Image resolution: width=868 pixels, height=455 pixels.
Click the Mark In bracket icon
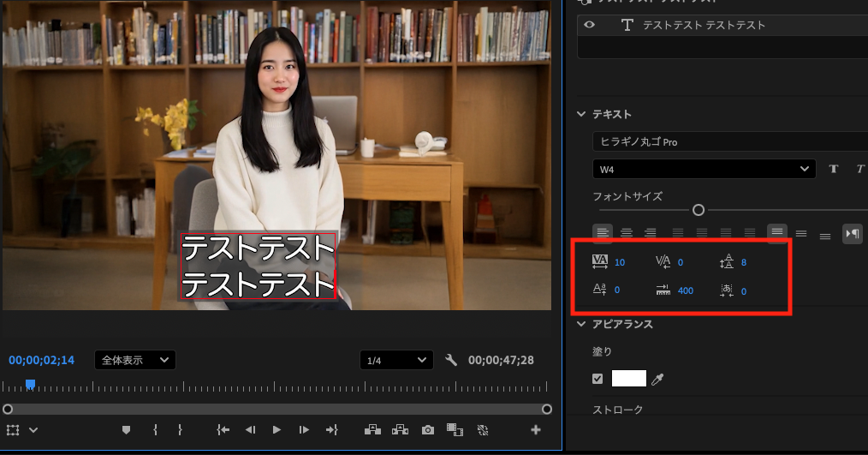point(155,430)
